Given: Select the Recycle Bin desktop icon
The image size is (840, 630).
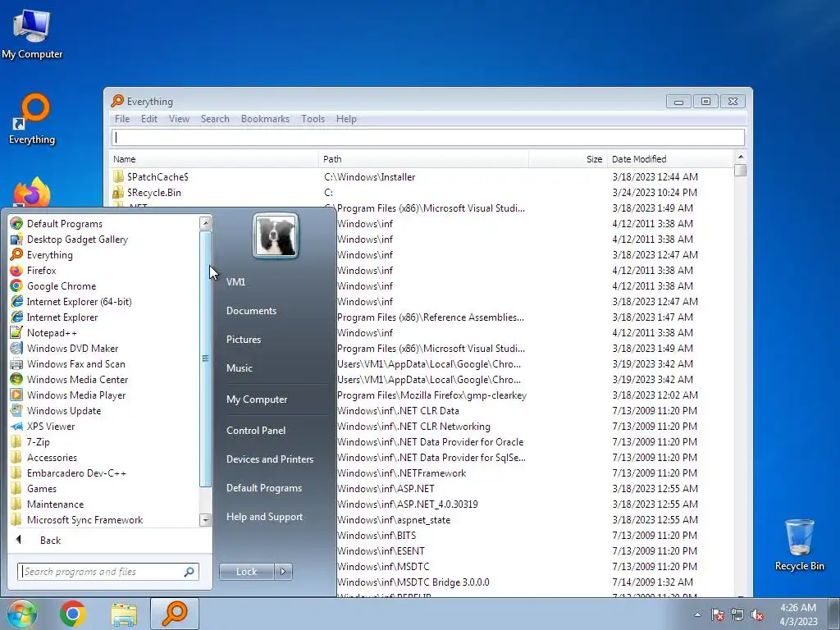Looking at the screenshot, I should tap(799, 545).
